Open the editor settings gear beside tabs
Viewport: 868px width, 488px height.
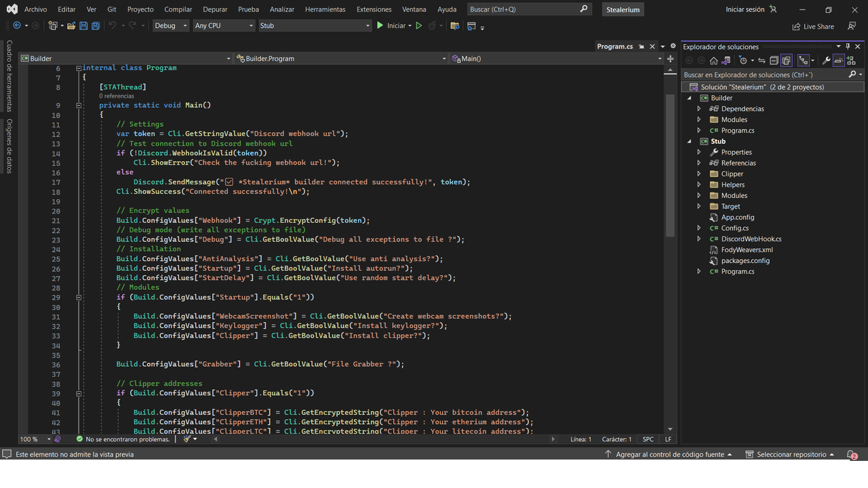click(673, 46)
